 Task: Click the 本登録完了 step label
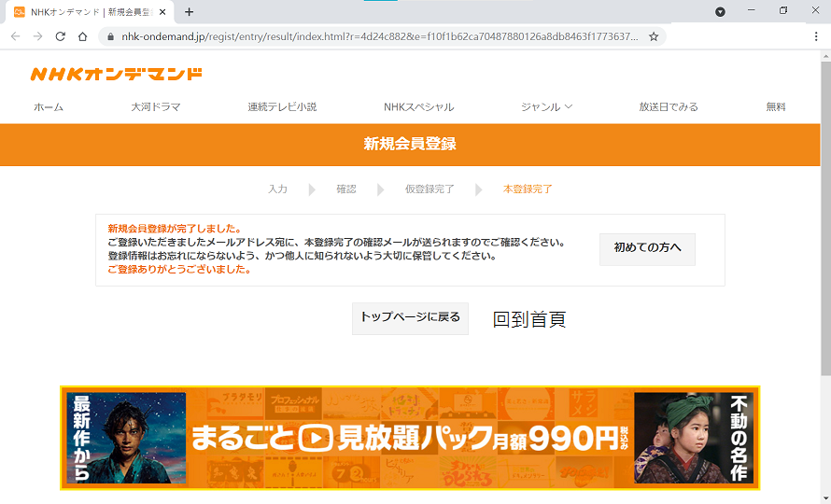click(528, 189)
